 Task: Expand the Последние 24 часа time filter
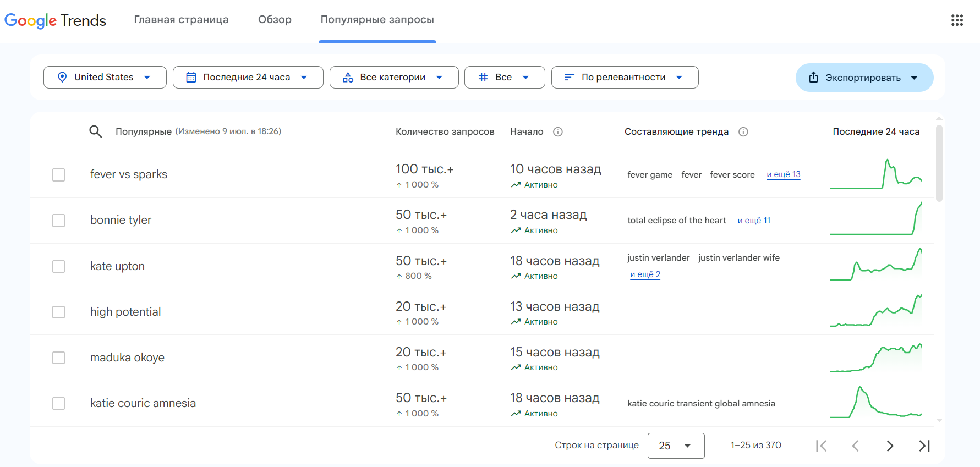point(248,78)
